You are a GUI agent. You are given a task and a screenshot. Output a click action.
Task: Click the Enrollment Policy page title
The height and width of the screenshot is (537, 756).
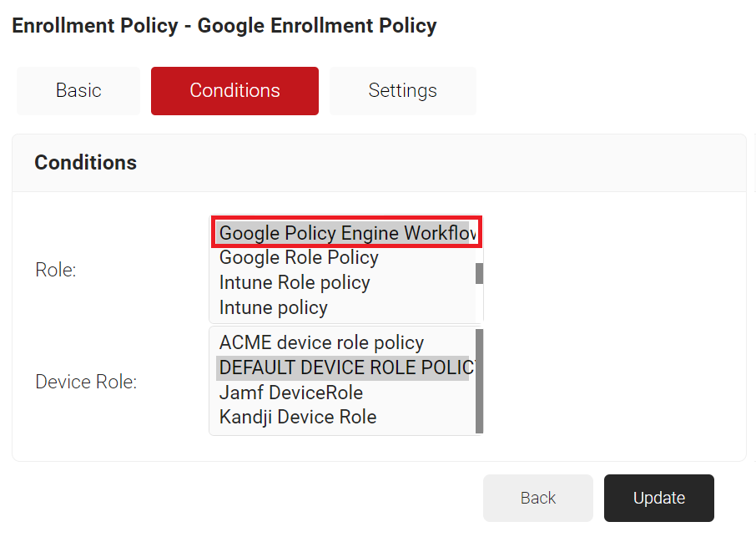tap(224, 26)
